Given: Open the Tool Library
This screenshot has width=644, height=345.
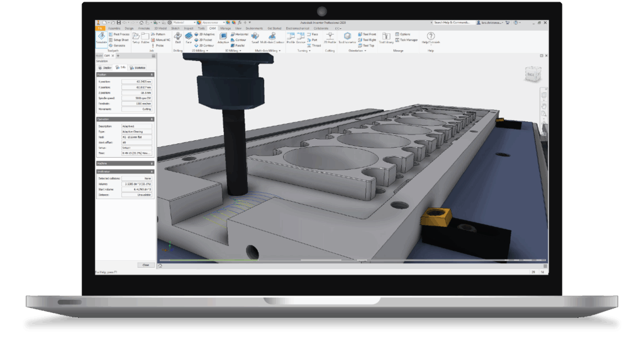Looking at the screenshot, I should 386,38.
